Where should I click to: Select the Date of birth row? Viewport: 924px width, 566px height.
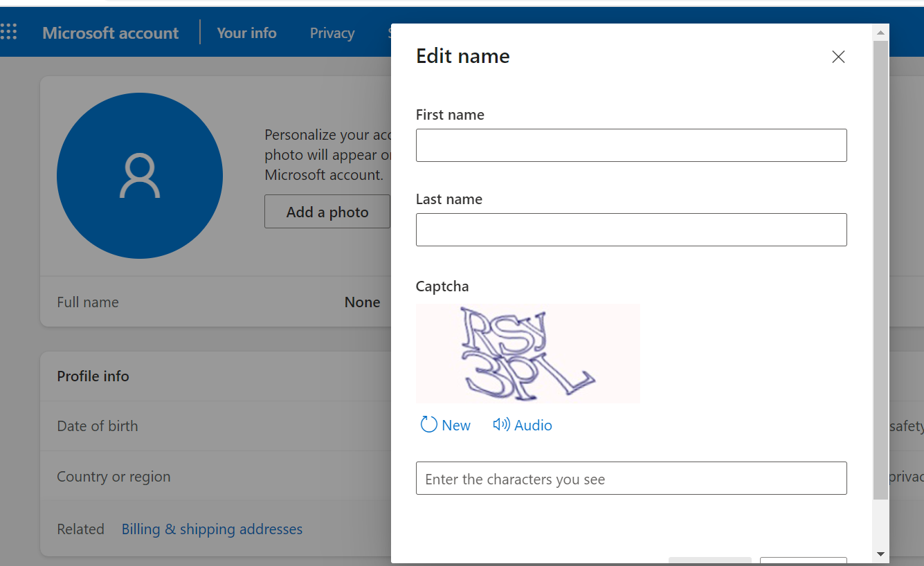(208, 426)
